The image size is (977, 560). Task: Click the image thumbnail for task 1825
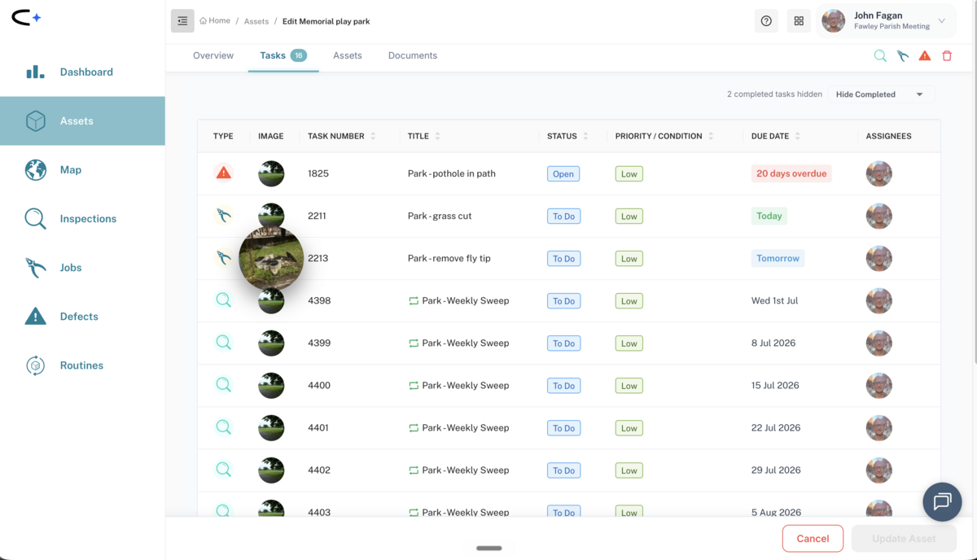[x=271, y=173]
